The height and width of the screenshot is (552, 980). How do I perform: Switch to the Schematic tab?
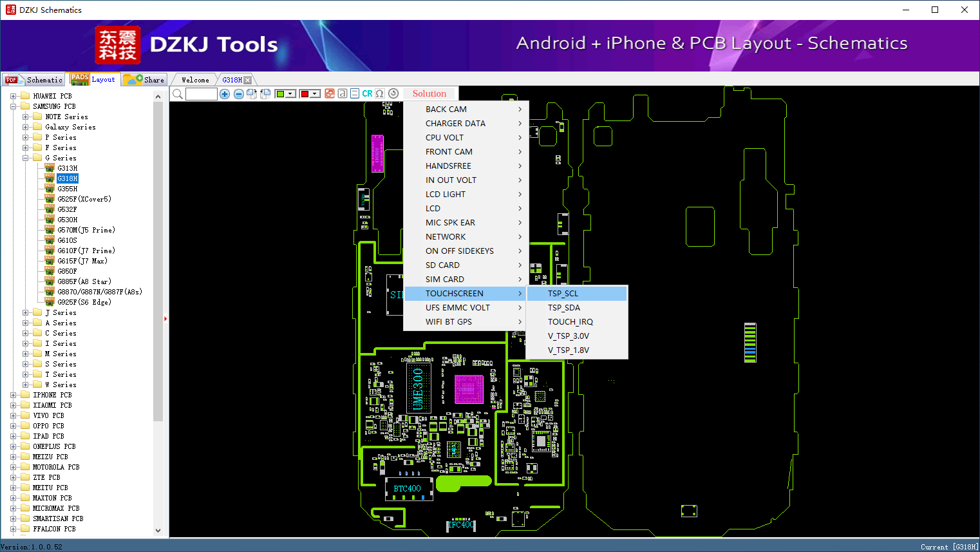click(x=33, y=80)
